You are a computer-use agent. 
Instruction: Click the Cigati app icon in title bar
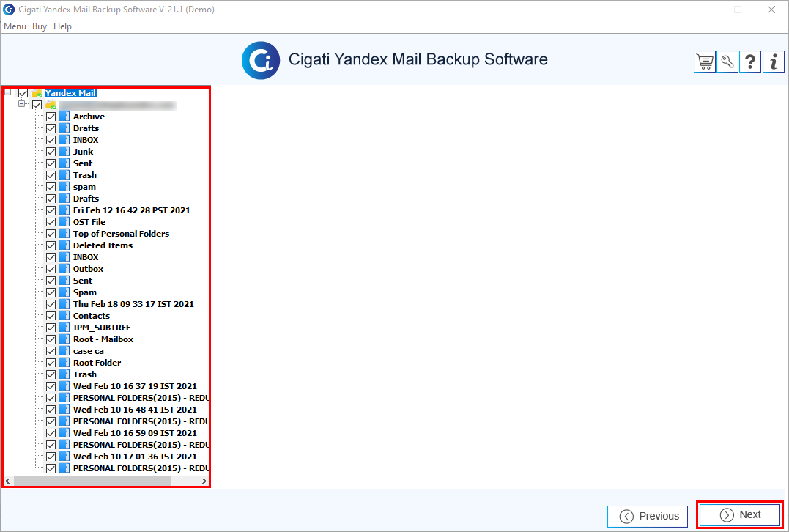(9, 10)
